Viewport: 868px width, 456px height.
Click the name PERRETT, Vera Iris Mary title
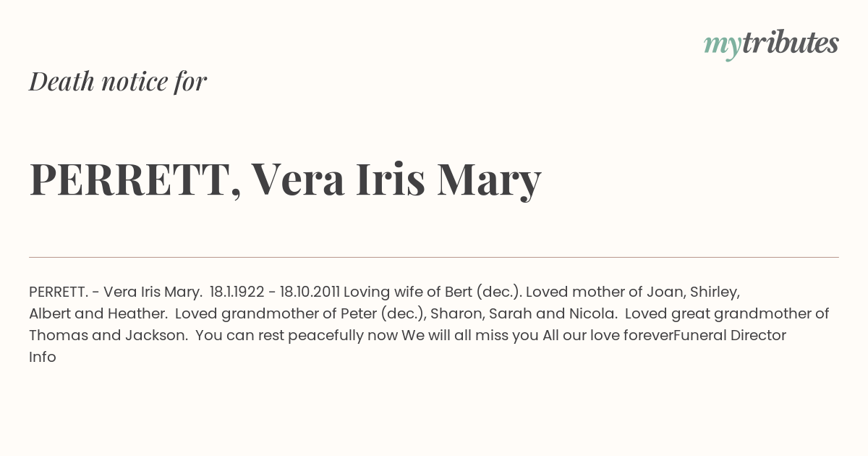click(285, 180)
